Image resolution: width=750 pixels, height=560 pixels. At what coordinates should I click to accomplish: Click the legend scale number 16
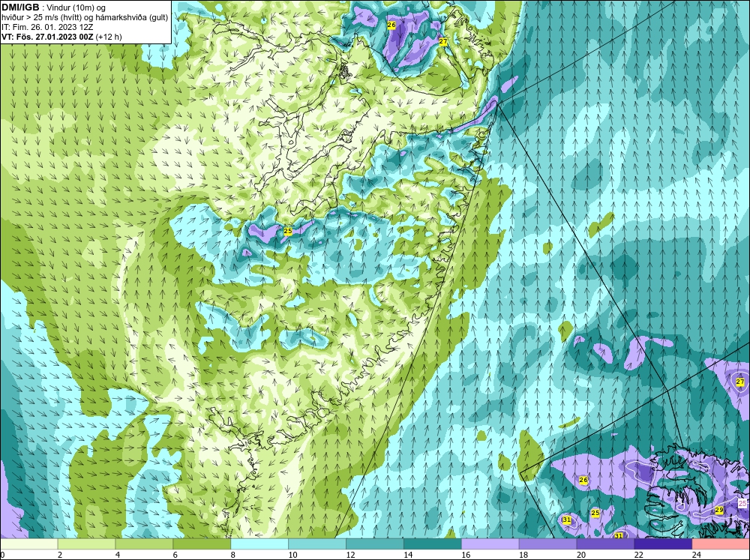466,555
